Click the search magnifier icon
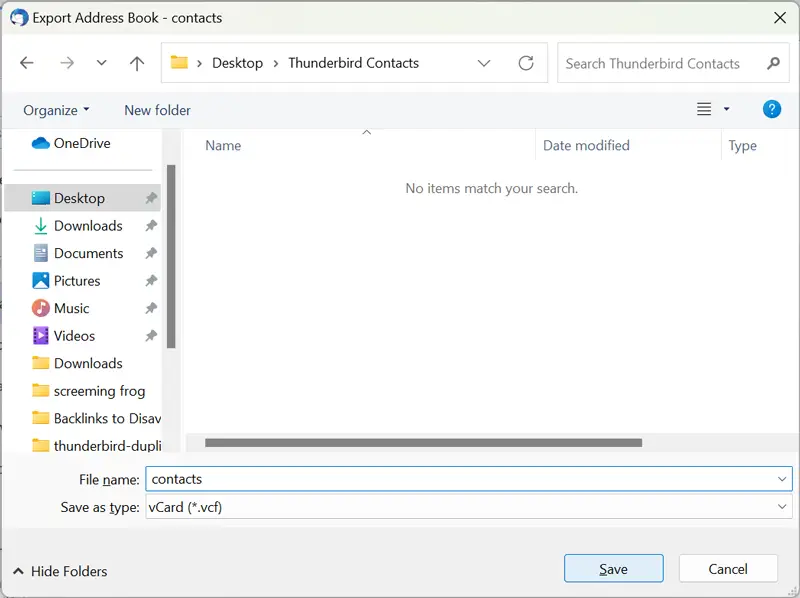Viewport: 800px width, 598px height. (773, 63)
